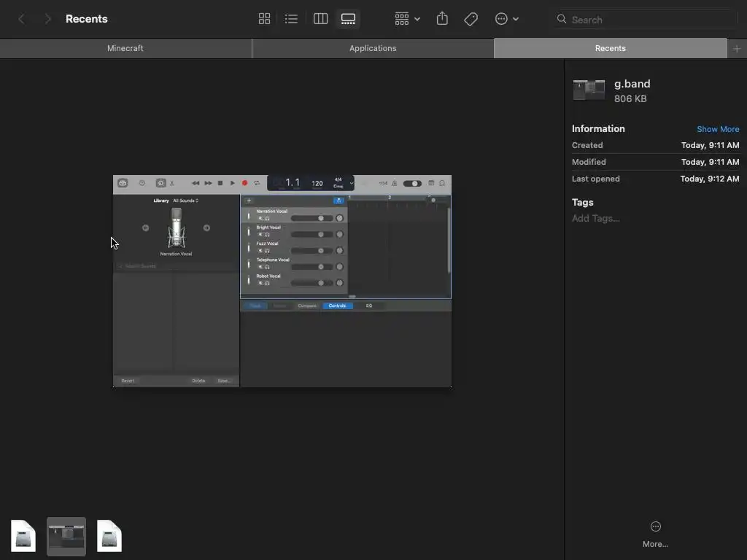The image size is (747, 560).
Task: Select the highlighted g.band thumbnail in filmstrip
Action: (66, 536)
